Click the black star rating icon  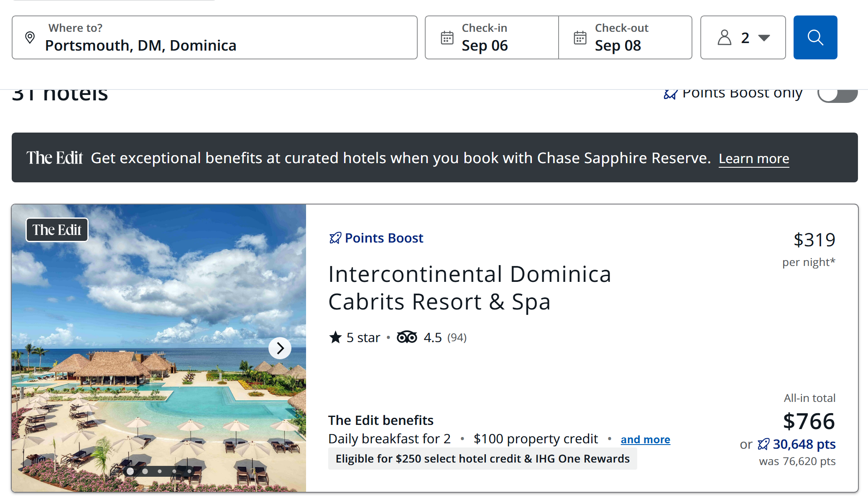[x=335, y=337]
